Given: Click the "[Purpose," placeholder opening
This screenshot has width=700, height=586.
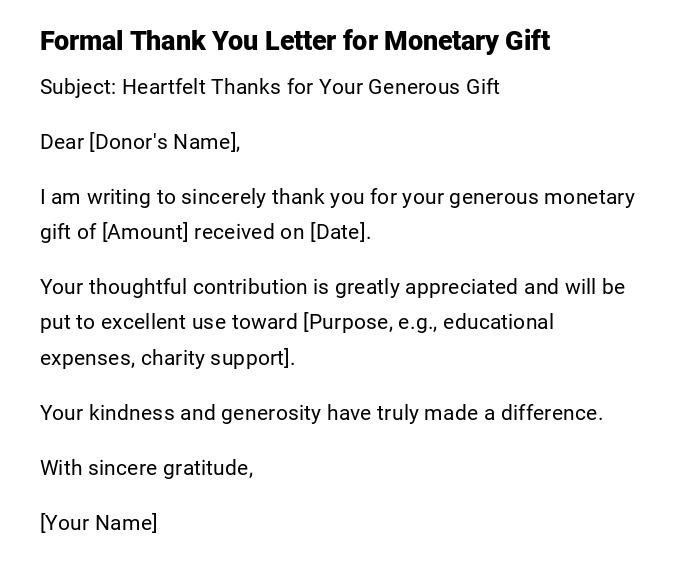Looking at the screenshot, I should click(346, 322).
